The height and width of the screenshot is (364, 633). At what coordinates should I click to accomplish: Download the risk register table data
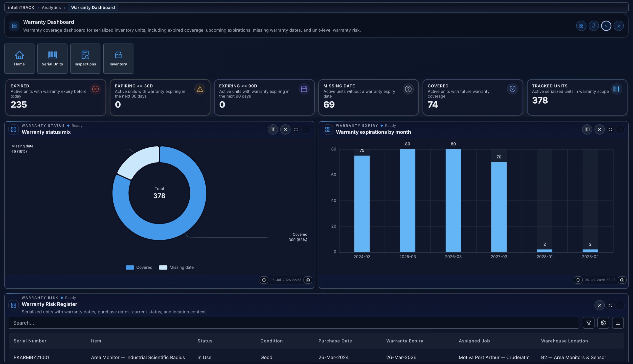[618, 323]
